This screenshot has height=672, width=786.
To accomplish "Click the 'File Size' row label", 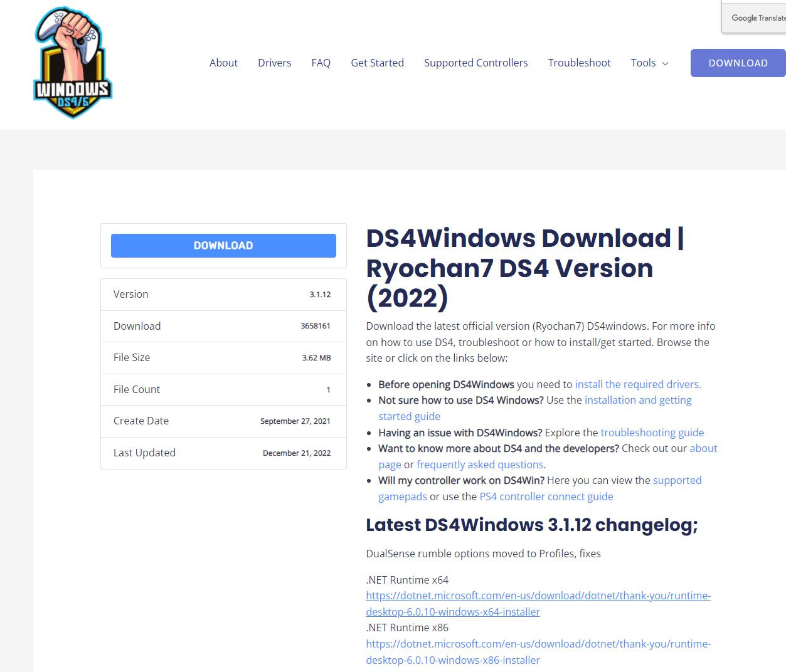I will click(132, 357).
